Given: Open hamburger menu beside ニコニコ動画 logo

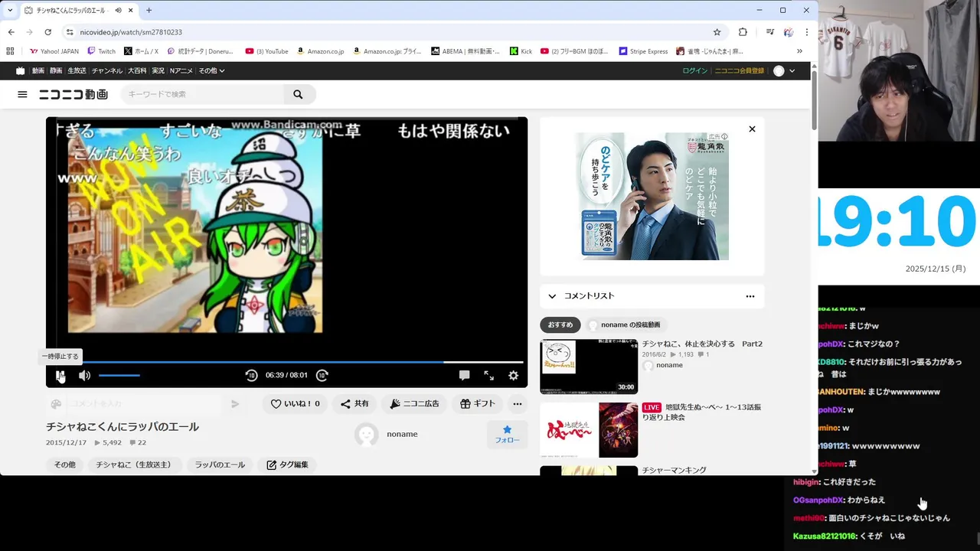Looking at the screenshot, I should (22, 94).
